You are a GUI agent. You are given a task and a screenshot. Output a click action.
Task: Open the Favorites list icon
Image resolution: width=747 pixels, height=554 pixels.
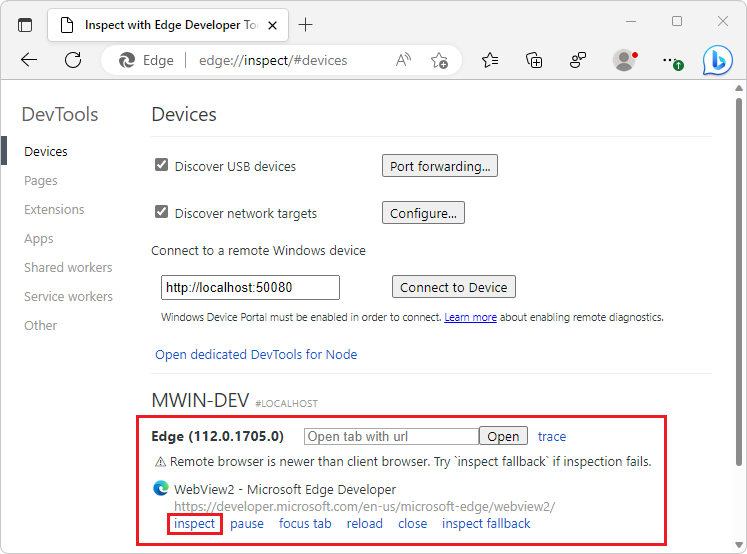490,60
